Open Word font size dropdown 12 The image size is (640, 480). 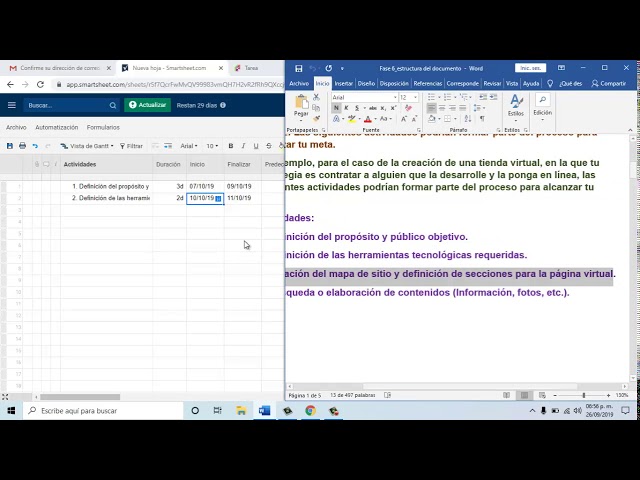click(415, 98)
